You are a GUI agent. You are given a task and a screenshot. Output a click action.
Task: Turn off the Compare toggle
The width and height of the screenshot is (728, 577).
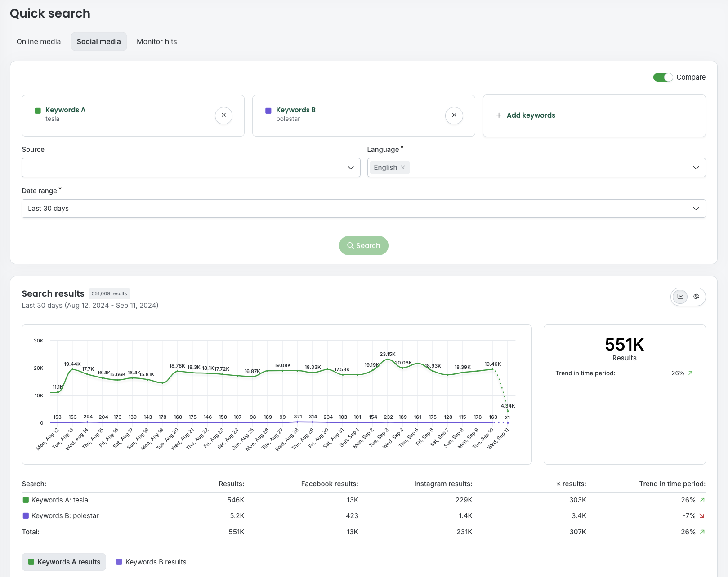click(663, 77)
